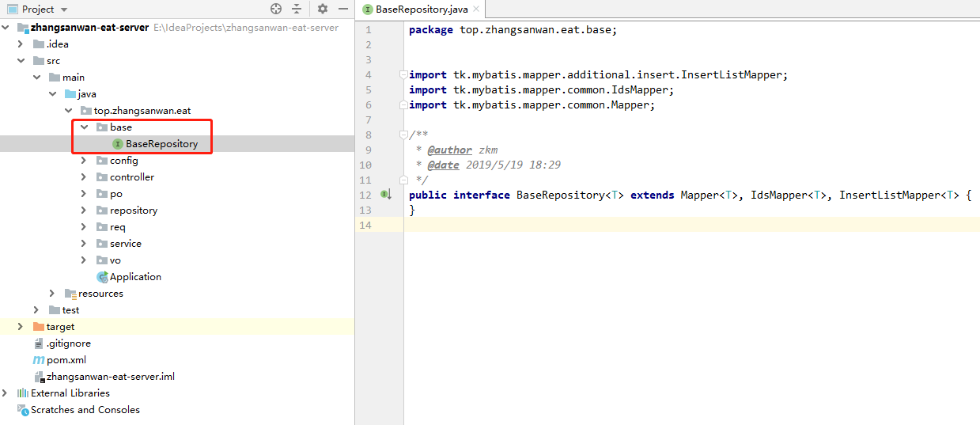Click BaseRepository<T> in interface declaration
This screenshot has width=980, height=425.
[x=569, y=195]
